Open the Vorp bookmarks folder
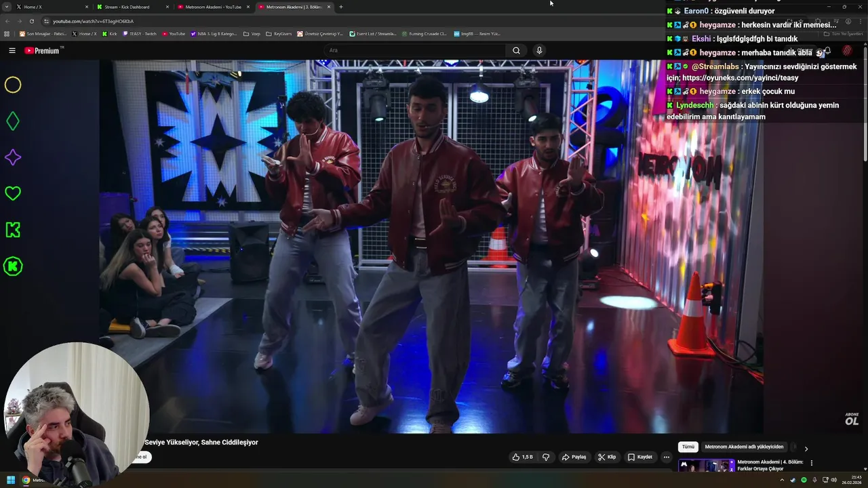This screenshot has height=488, width=868. coord(252,33)
